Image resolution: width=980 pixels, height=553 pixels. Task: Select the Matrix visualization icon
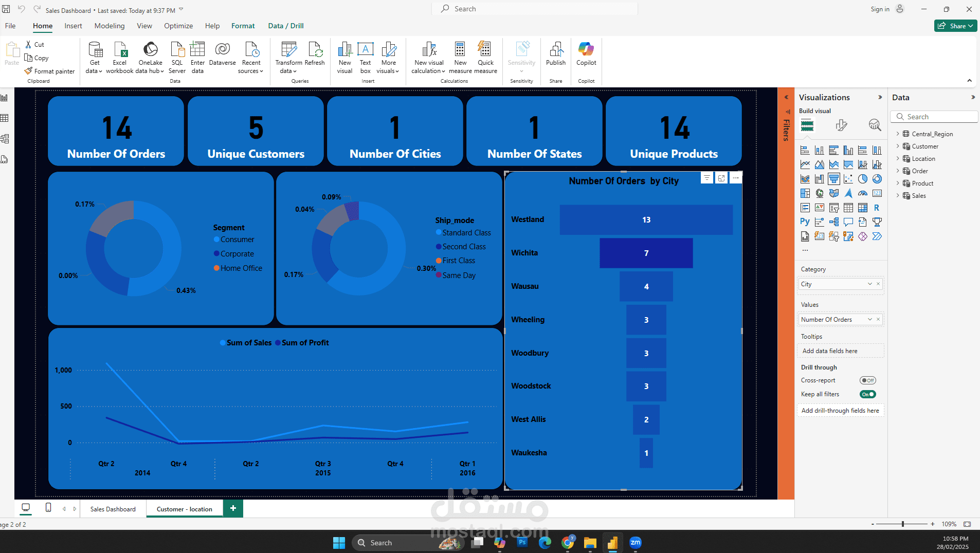coord(863,208)
